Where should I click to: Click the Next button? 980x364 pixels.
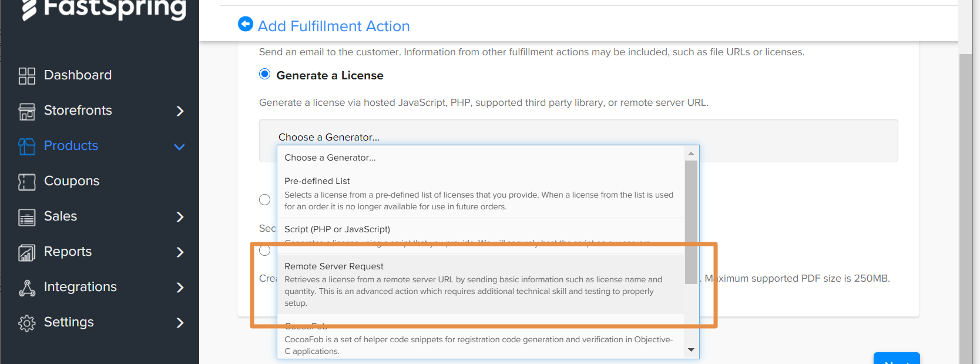pos(897,360)
